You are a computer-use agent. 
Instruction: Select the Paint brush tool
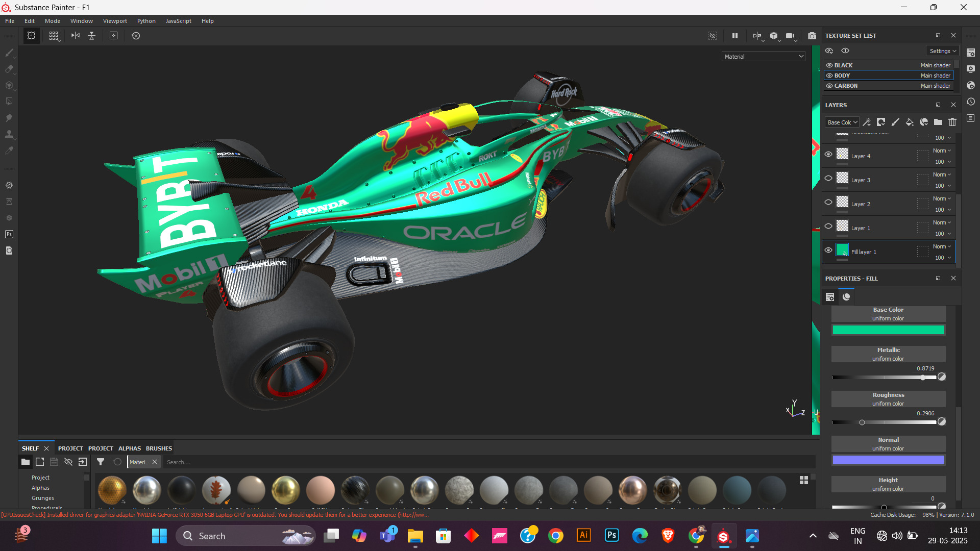pyautogui.click(x=9, y=53)
